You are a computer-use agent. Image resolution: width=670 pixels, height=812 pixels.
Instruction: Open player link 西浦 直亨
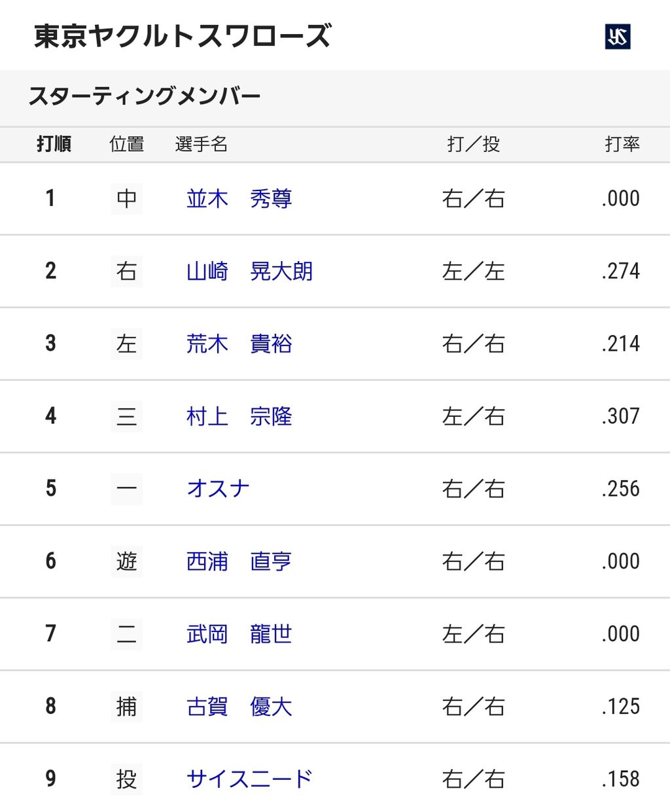239,561
